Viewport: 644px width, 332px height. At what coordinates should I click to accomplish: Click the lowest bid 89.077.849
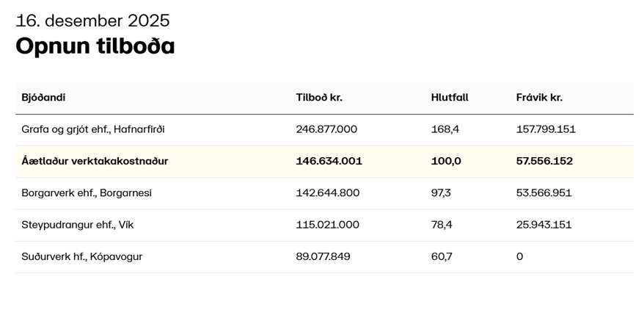click(323, 257)
